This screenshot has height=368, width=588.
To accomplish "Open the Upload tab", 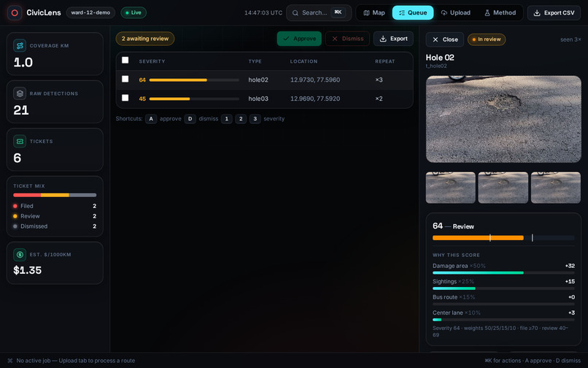I will pos(456,12).
